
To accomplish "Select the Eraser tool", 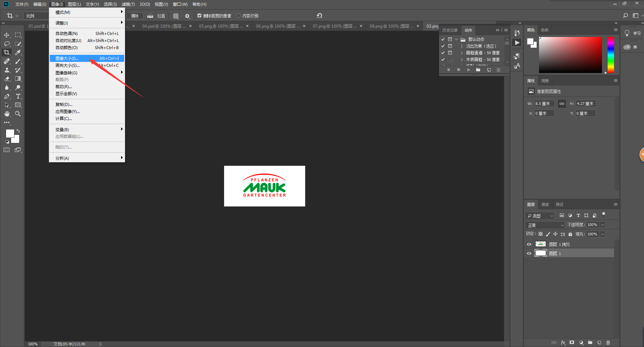I will point(7,79).
